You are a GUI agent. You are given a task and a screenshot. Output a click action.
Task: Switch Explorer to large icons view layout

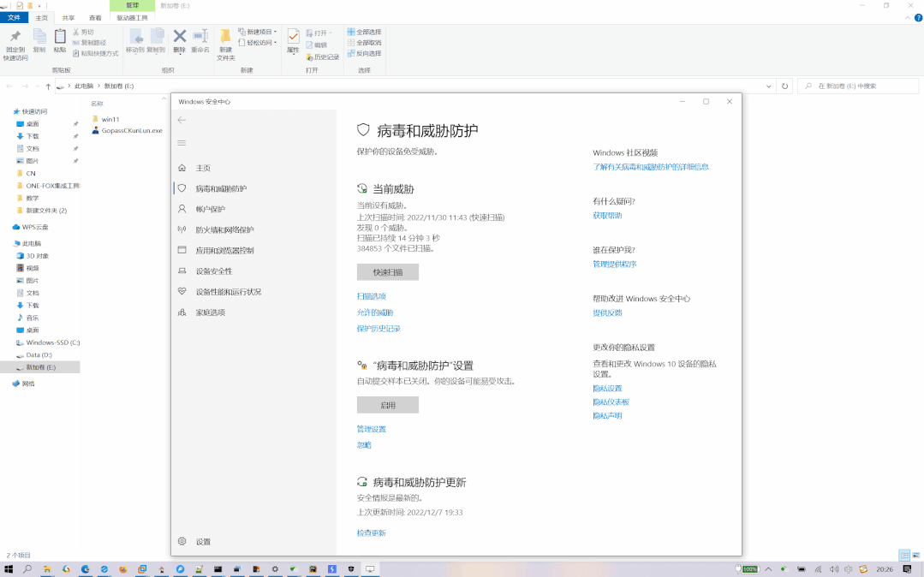click(916, 556)
